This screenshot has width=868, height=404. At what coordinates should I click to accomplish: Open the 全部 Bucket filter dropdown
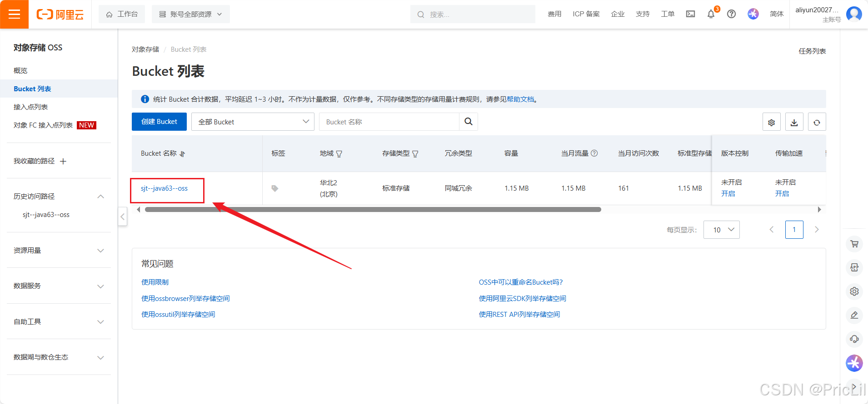tap(253, 122)
